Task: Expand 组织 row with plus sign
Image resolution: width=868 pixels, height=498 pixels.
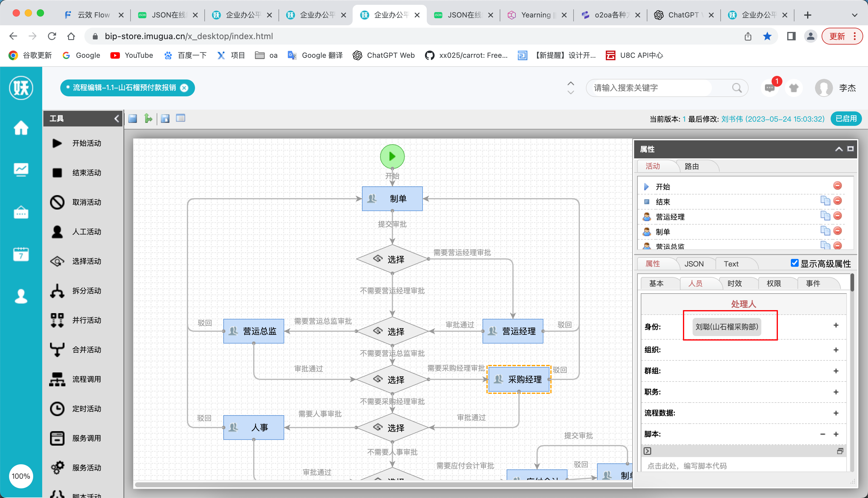Action: pos(836,350)
